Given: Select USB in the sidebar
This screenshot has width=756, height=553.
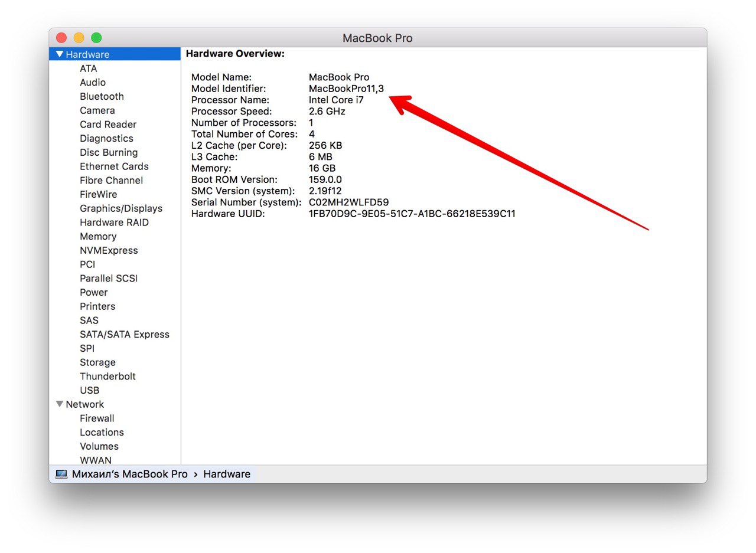Looking at the screenshot, I should (90, 390).
